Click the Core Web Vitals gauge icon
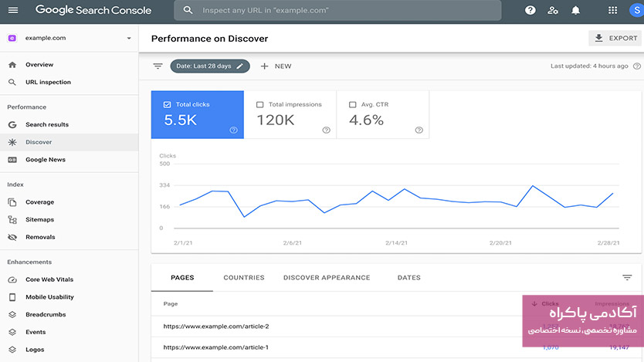644x362 pixels. [x=12, y=279]
